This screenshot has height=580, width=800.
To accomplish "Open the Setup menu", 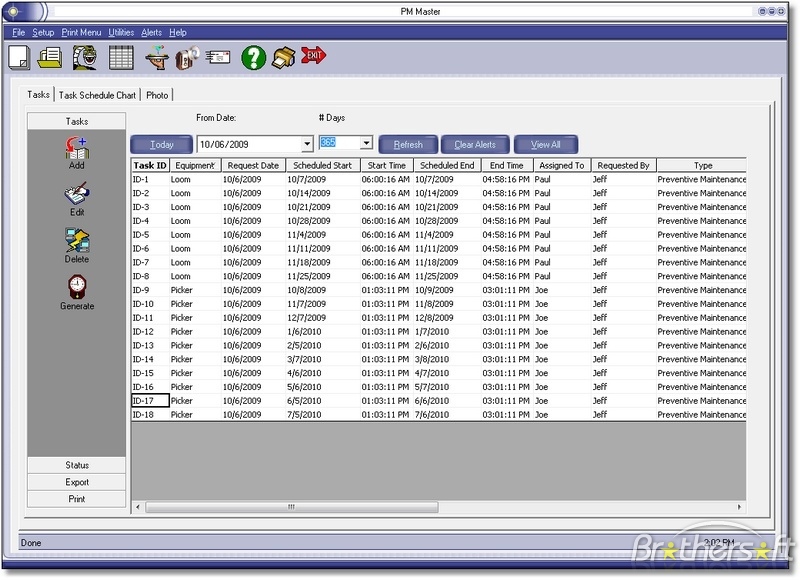I will pyautogui.click(x=43, y=33).
